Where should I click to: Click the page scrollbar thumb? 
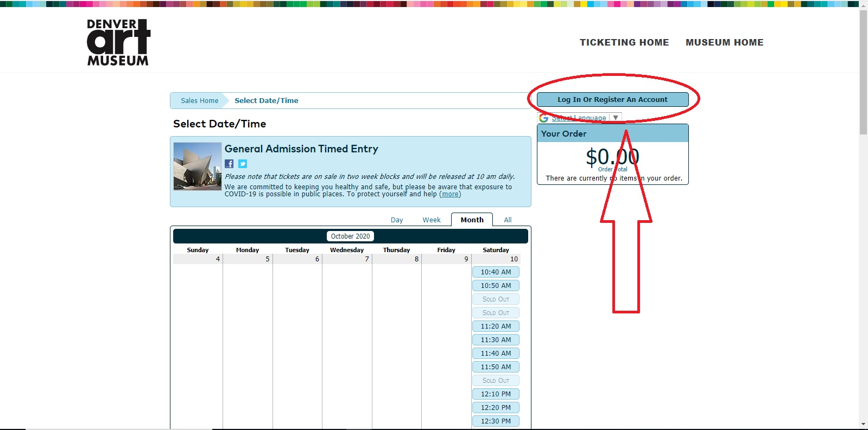(x=863, y=72)
